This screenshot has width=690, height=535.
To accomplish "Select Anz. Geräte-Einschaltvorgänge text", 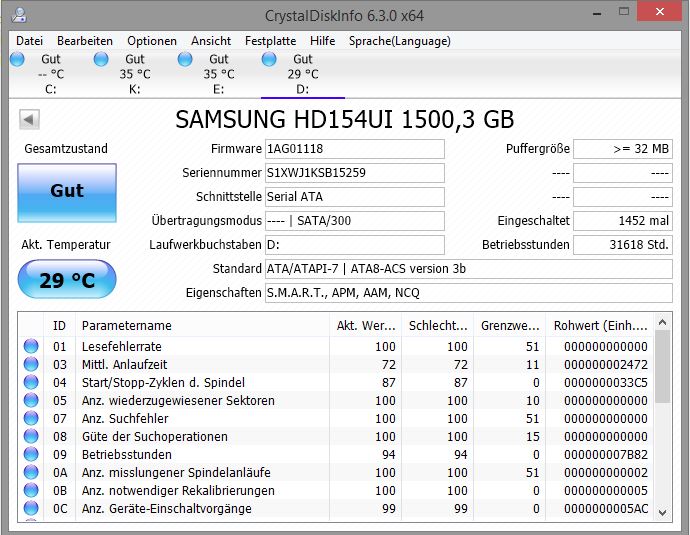I will click(167, 509).
